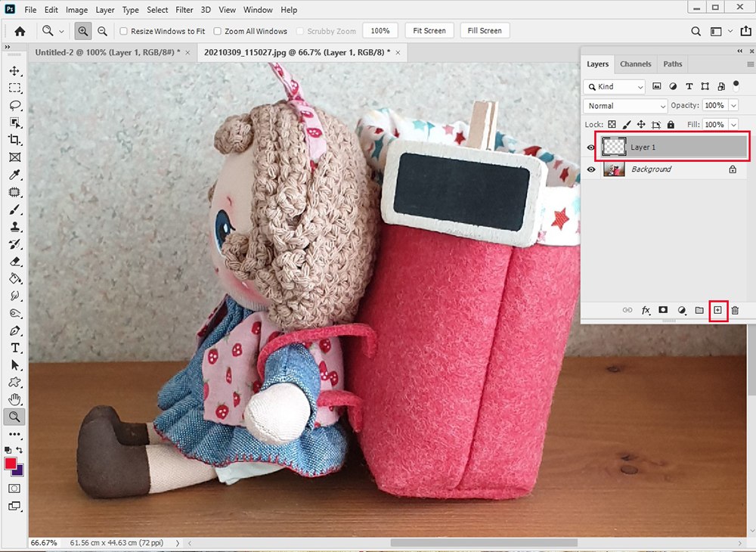Select the Object Selection tool

pyautogui.click(x=14, y=122)
